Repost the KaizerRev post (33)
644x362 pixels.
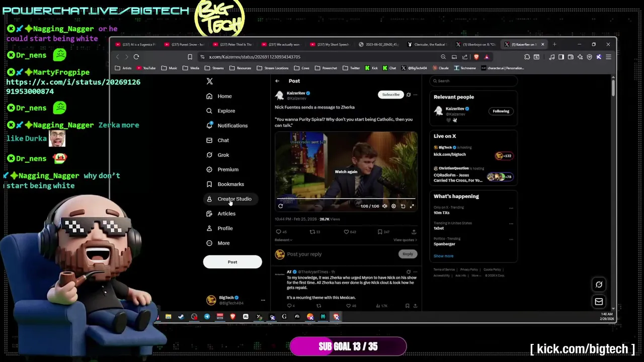click(315, 232)
